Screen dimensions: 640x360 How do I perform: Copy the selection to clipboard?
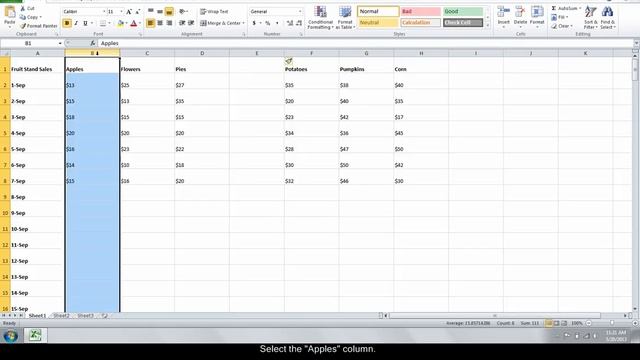click(30, 17)
